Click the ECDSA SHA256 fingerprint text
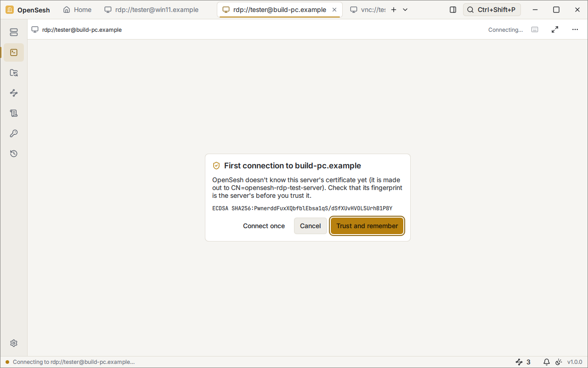The image size is (588, 368). [302, 208]
